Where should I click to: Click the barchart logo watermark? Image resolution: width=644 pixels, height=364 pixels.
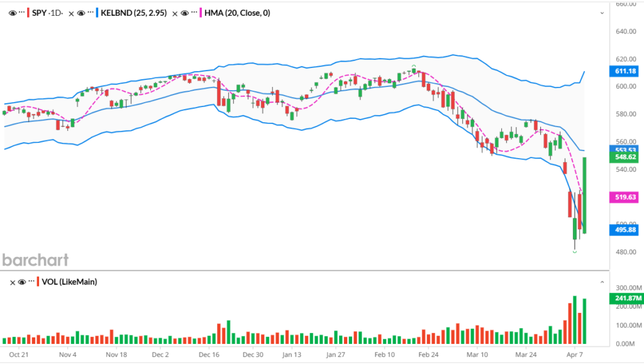click(35, 259)
